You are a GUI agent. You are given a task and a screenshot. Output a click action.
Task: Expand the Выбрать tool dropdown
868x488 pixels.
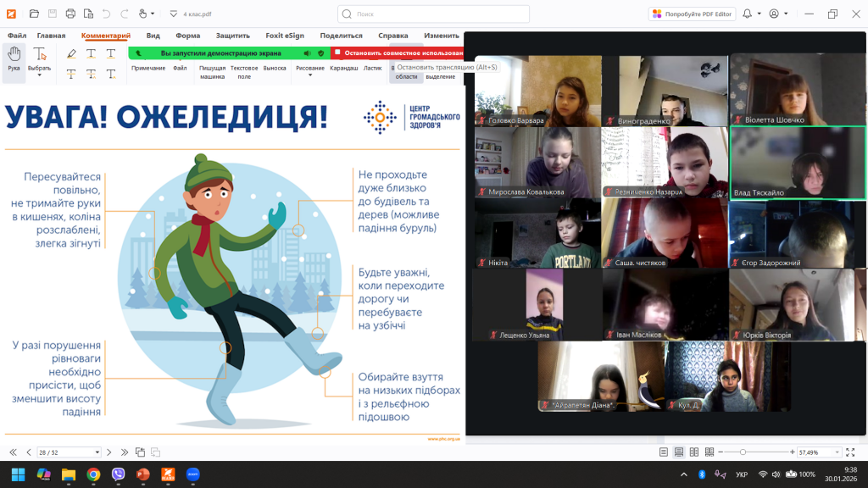click(39, 75)
